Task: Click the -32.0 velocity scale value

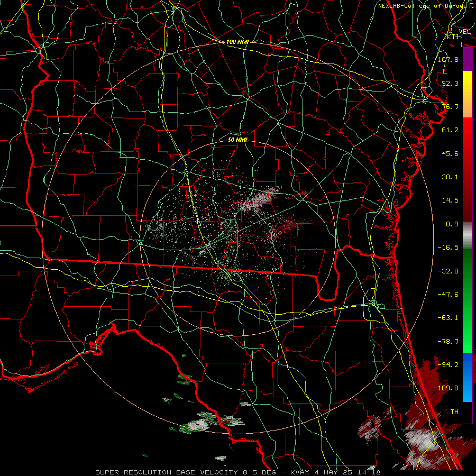Action: click(448, 271)
